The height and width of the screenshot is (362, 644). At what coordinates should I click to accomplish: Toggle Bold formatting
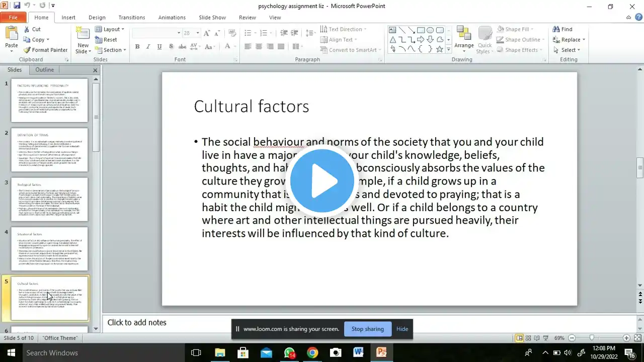tap(137, 47)
